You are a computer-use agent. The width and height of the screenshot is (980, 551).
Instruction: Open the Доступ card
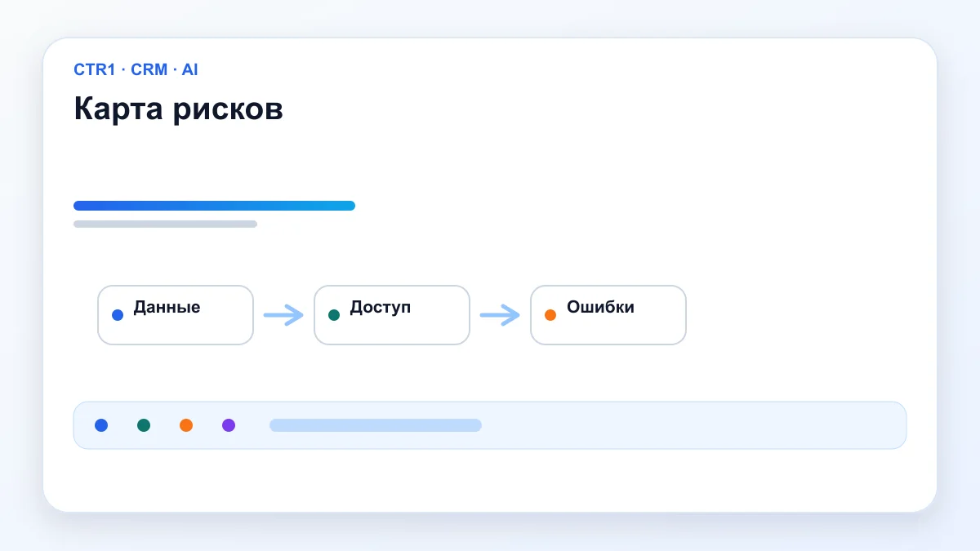[x=392, y=315]
